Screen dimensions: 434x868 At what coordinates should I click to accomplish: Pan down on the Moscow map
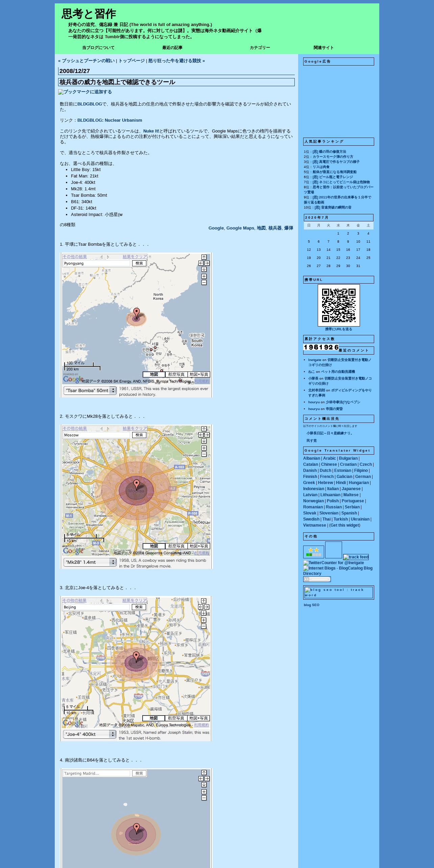[204, 441]
